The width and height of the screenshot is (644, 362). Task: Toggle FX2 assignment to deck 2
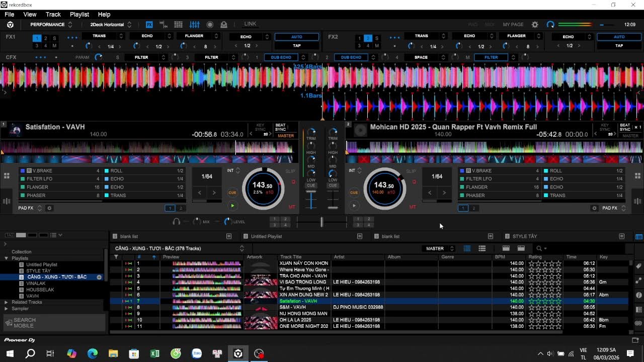click(368, 38)
